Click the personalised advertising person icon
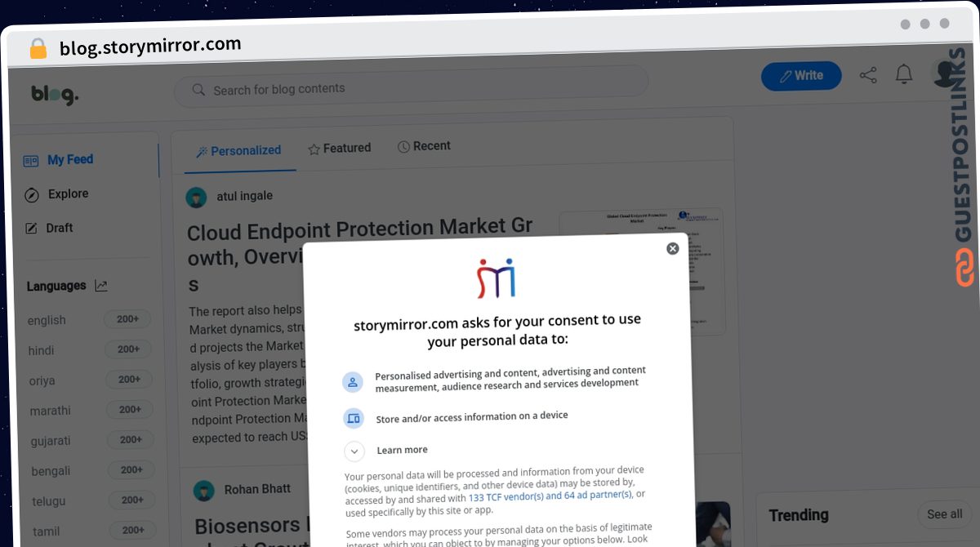980x547 pixels. click(x=353, y=382)
